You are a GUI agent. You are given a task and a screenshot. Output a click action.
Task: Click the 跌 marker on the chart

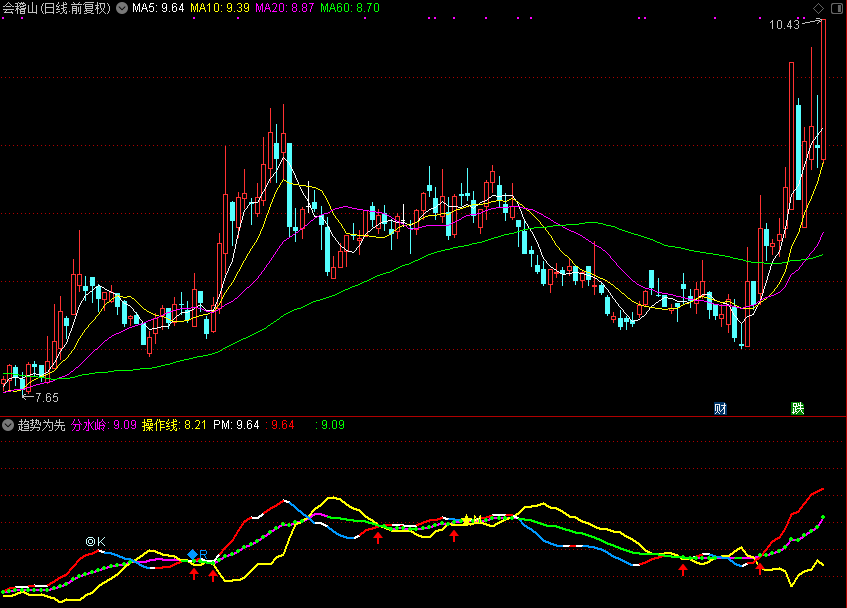(x=798, y=408)
